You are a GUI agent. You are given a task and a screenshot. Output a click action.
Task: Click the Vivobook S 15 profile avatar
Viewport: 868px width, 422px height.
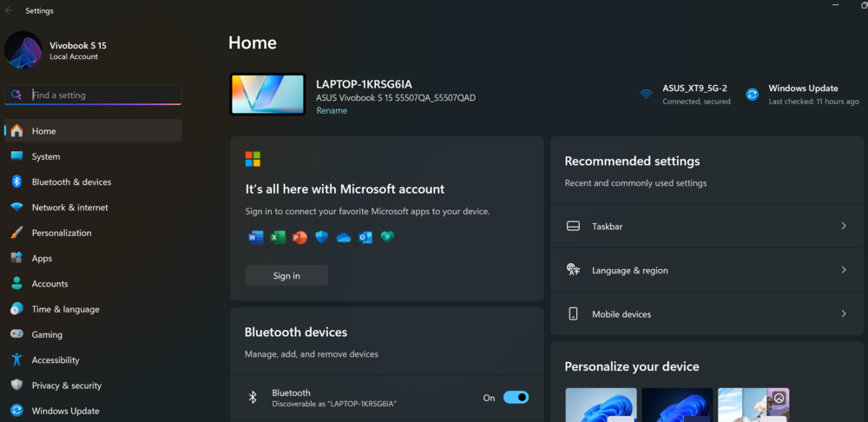pyautogui.click(x=23, y=49)
